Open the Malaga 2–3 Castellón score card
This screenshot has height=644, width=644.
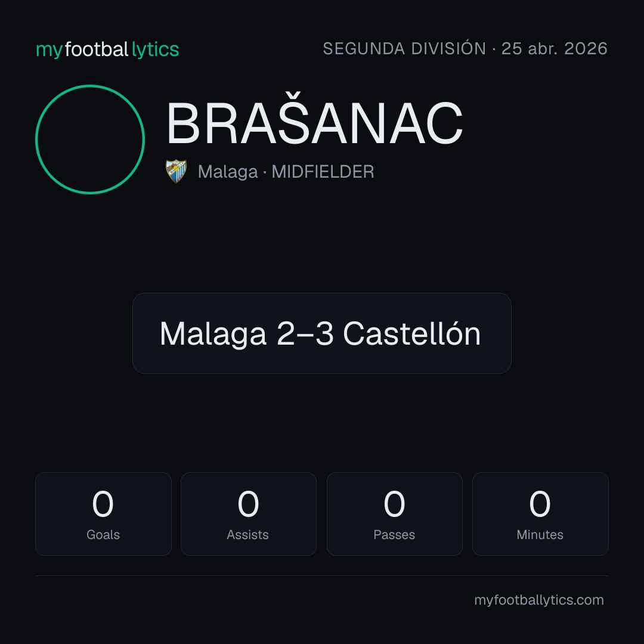point(321,333)
